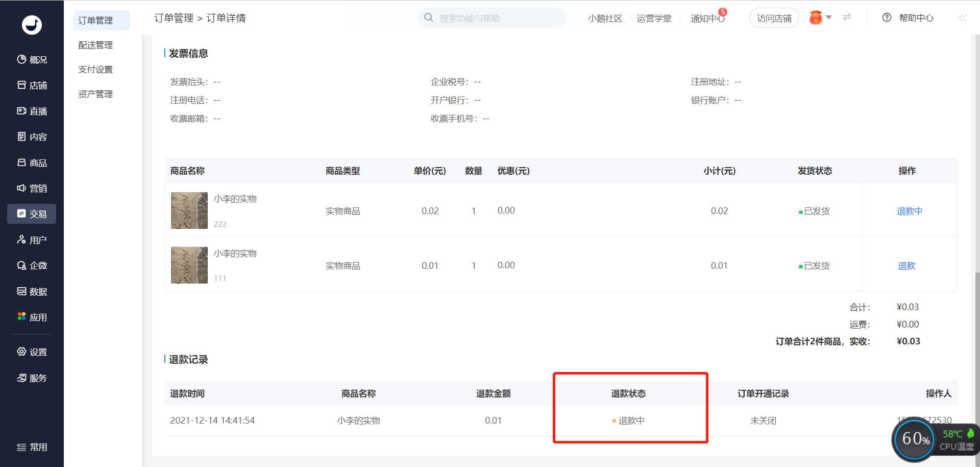This screenshot has height=467, width=980.
Task: Select 资产管理 submenu item
Action: click(95, 94)
